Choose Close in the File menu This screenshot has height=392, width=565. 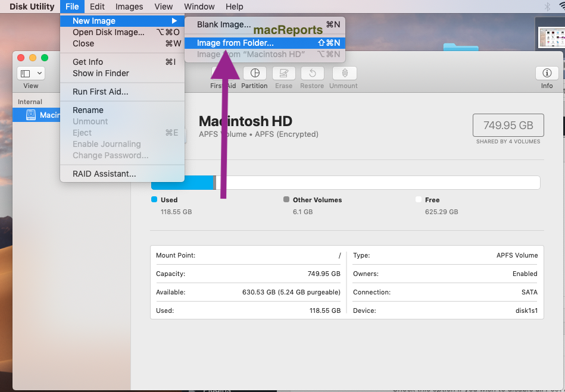[122, 43]
